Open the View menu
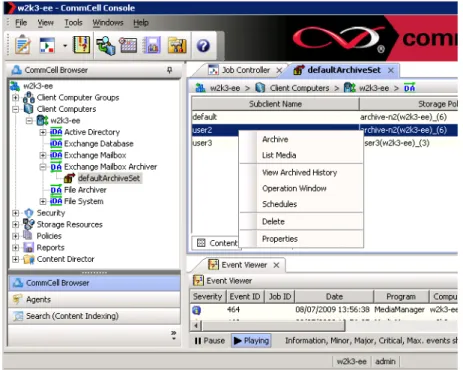 tap(45, 23)
